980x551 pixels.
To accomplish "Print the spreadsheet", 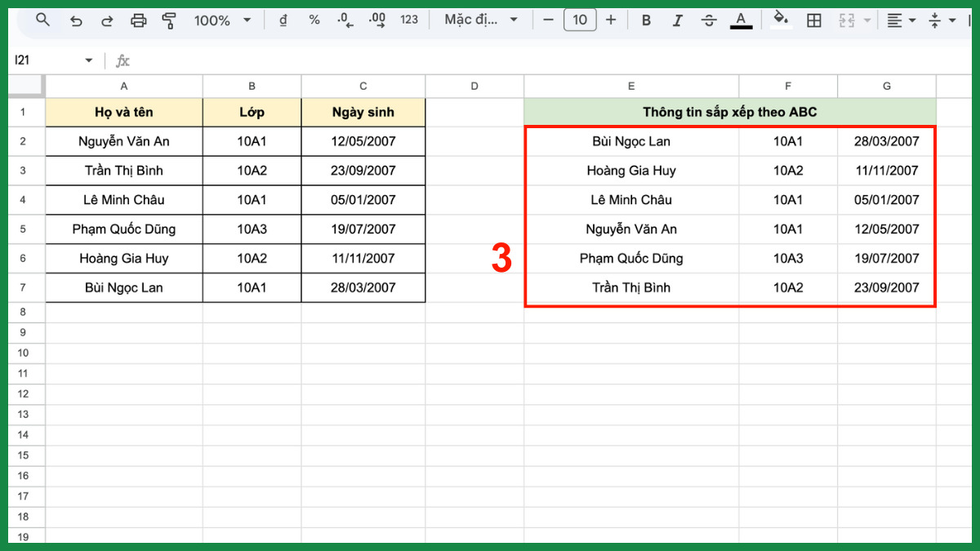I will click(x=139, y=20).
